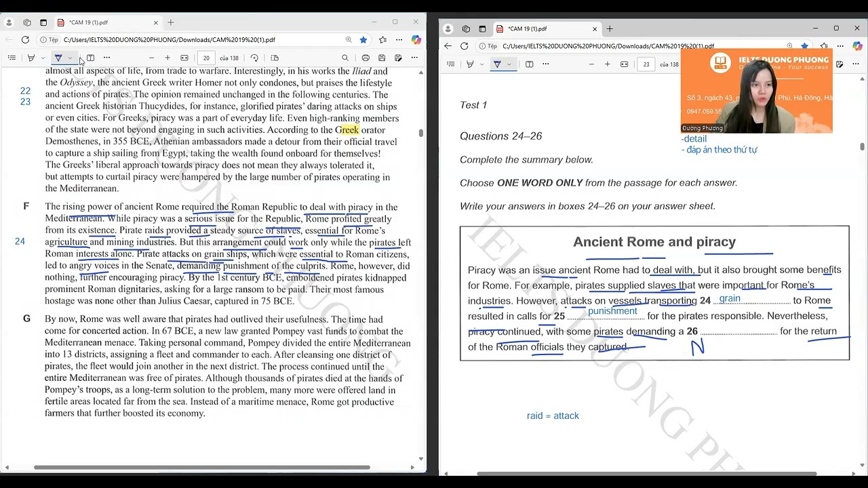Screen dimensions: 868x488
Task: Open more PDF tools beside Add text, right window
Action: point(546,64)
